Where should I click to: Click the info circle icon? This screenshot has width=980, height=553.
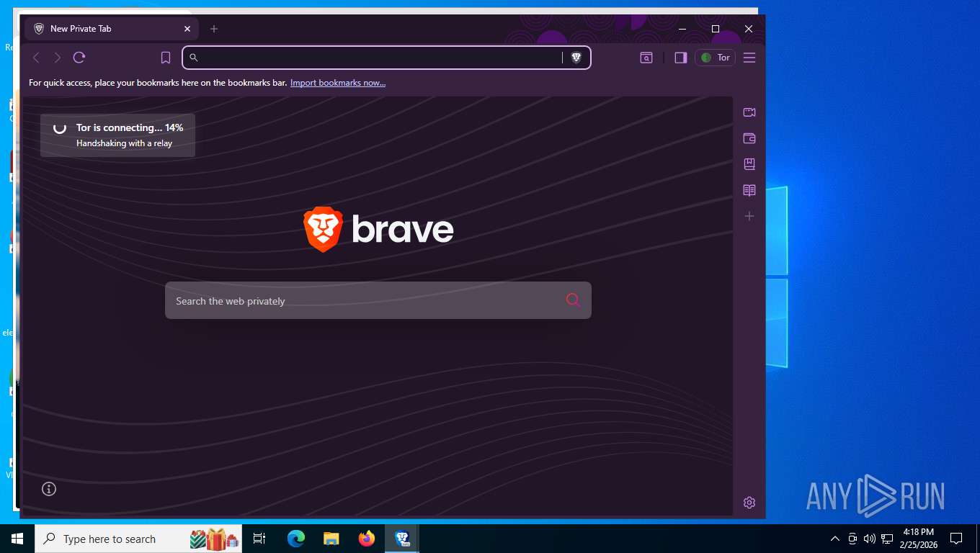(49, 489)
